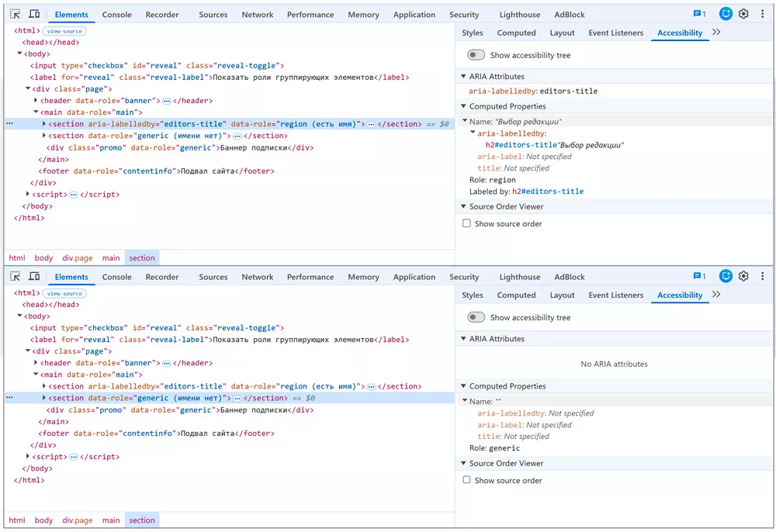Expand collapsed script content ellipsis in bottom panel

(x=73, y=458)
